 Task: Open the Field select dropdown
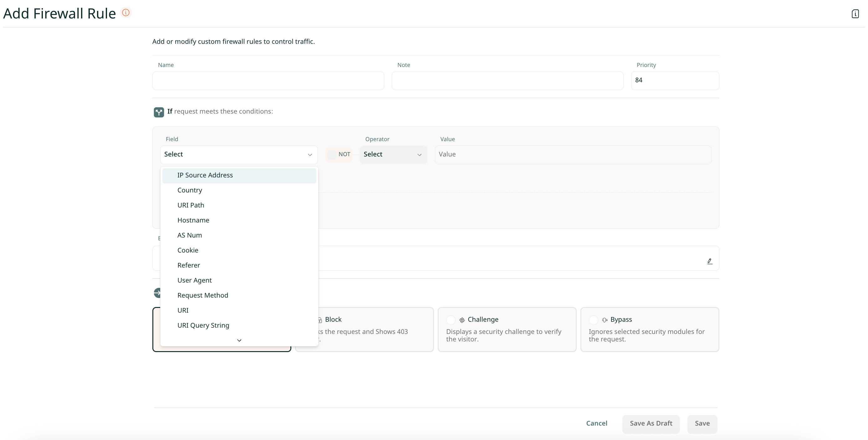click(x=239, y=155)
